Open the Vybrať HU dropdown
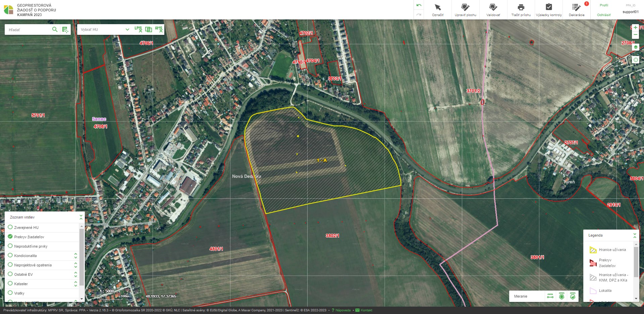Screen dimensions: 644x314 [x=105, y=29]
